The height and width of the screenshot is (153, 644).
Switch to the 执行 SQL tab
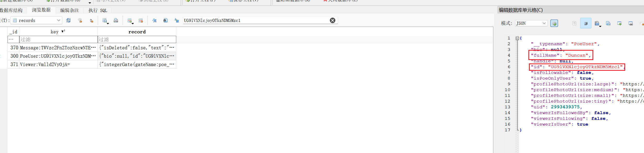98,10
